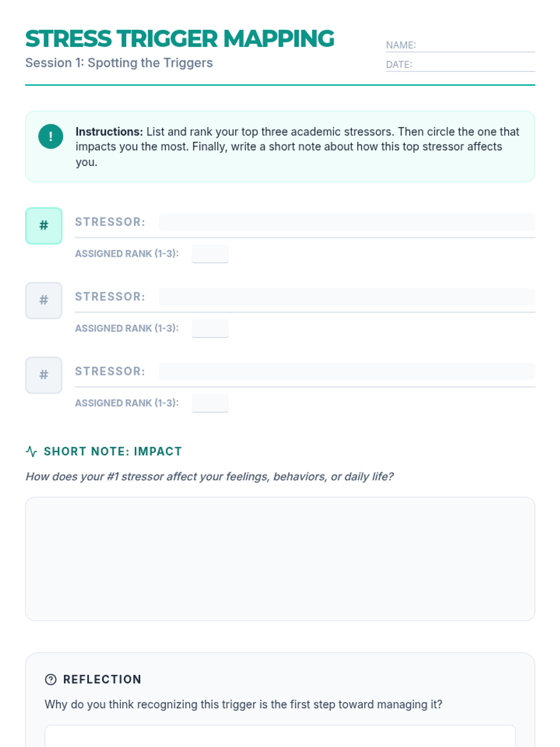Click the Reflection answer box

pyautogui.click(x=280, y=737)
